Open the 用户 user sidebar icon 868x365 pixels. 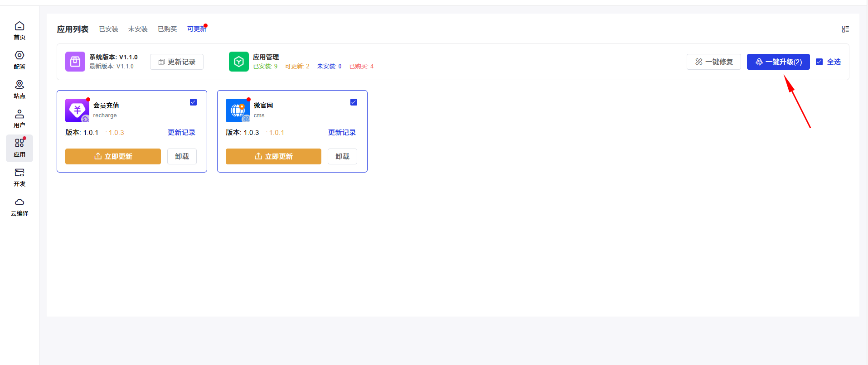click(19, 114)
